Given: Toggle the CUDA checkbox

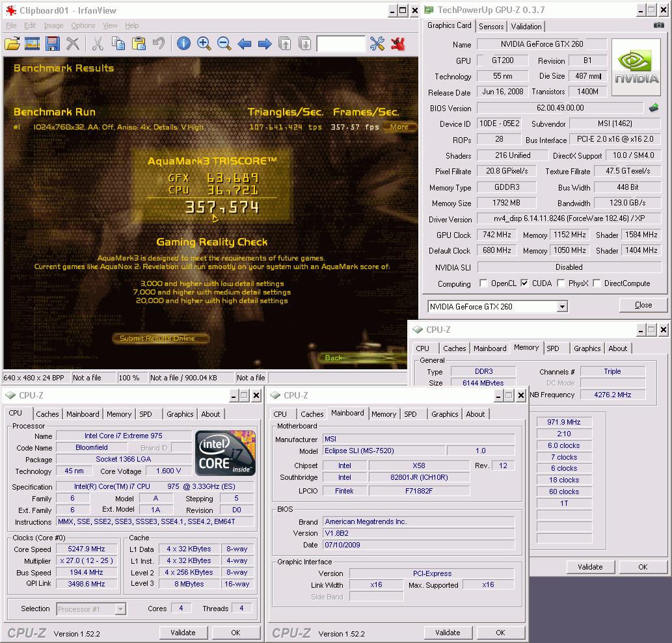Looking at the screenshot, I should tap(524, 283).
